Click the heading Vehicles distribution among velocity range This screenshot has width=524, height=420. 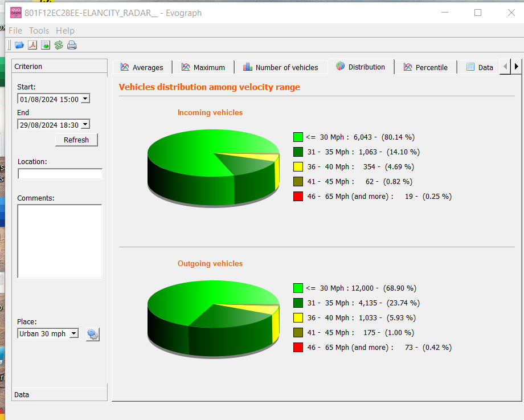(x=210, y=87)
